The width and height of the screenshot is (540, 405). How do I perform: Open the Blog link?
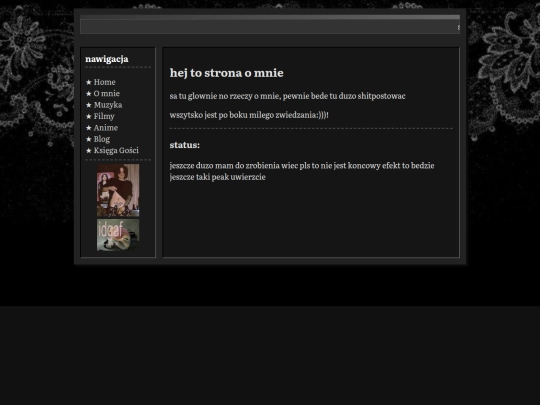[x=102, y=139]
